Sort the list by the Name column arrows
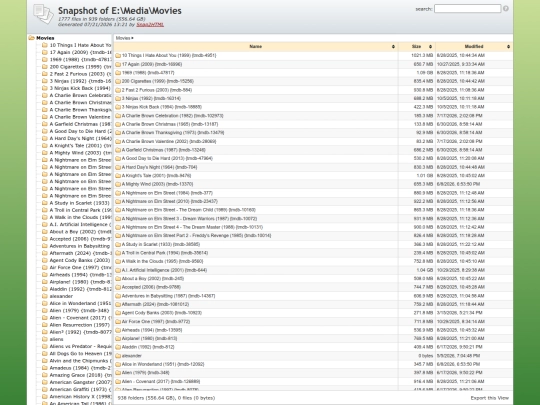Image resolution: width=540 pixels, height=405 pixels. tap(393, 46)
